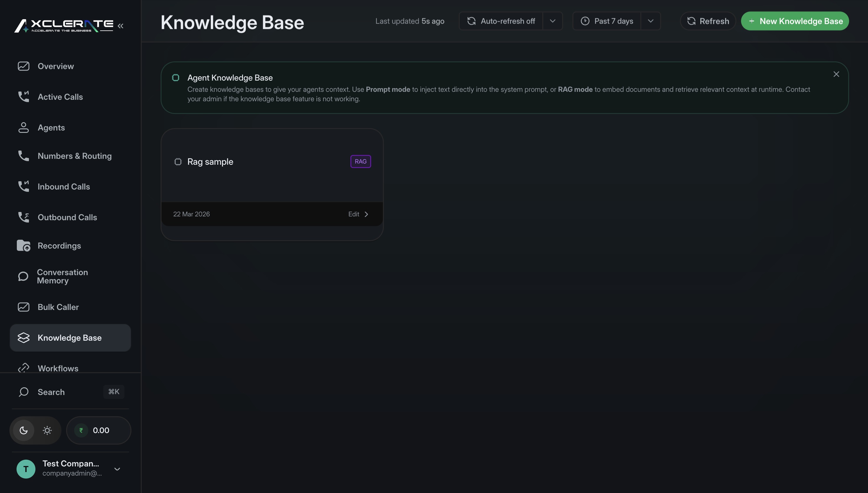The height and width of the screenshot is (493, 868).
Task: Select the Overview sidebar icon
Action: [23, 66]
